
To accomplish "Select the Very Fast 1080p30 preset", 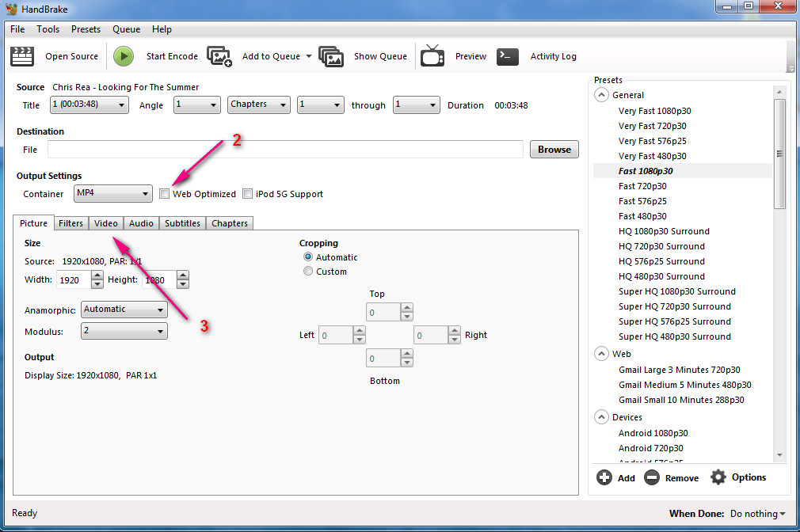I will pos(654,111).
